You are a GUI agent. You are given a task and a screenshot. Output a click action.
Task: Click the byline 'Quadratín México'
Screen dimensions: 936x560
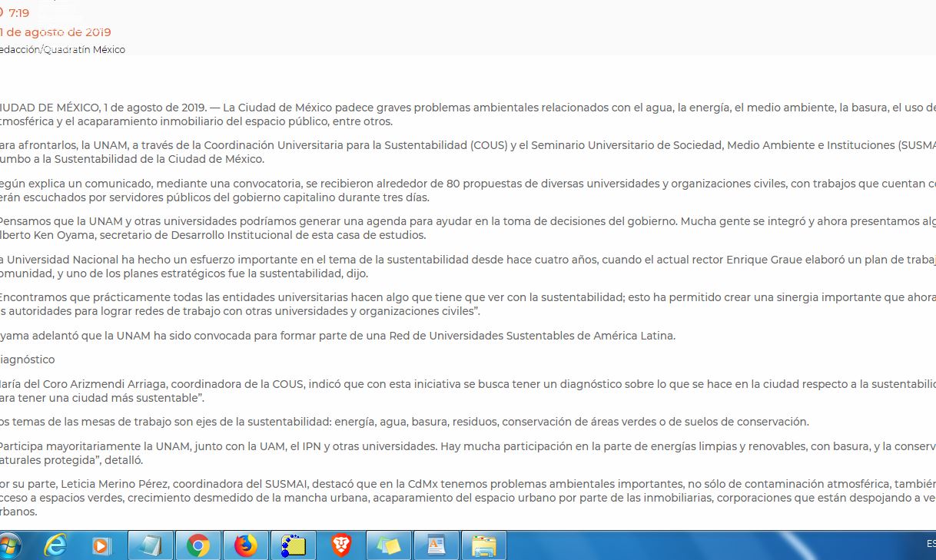85,50
